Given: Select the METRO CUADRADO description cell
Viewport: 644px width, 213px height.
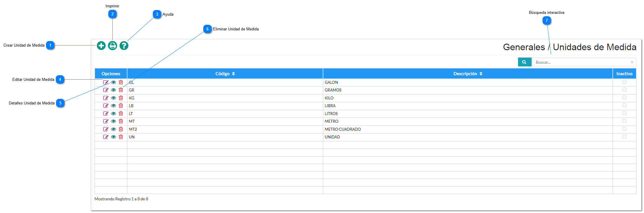Looking at the screenshot, I should 468,129.
